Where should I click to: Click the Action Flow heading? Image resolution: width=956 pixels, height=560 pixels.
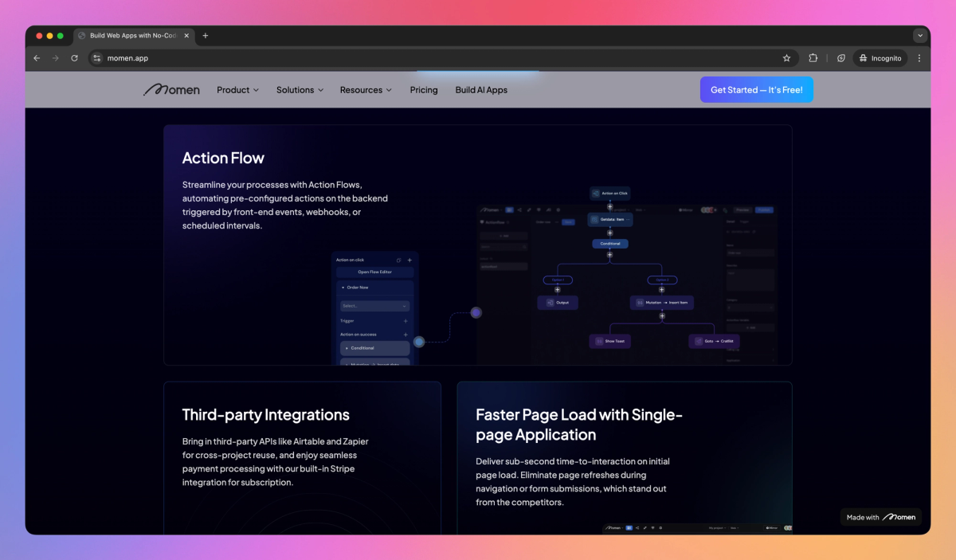[x=223, y=158]
